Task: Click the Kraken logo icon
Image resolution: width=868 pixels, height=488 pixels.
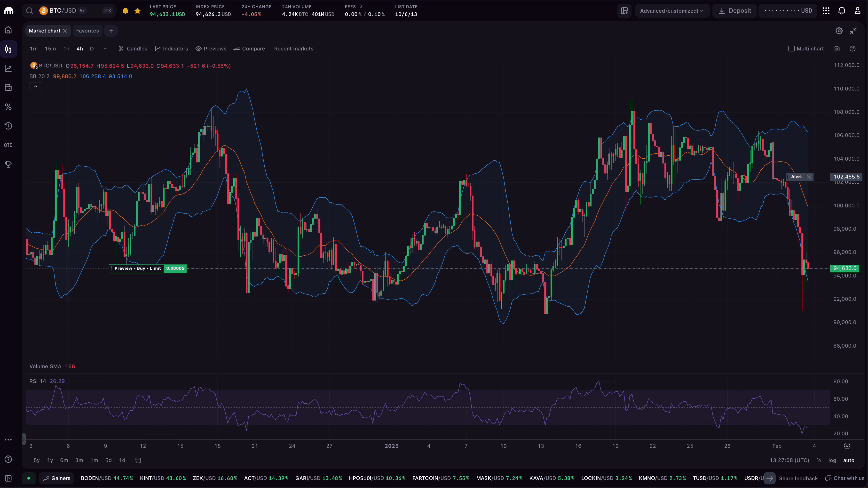Action: tap(9, 11)
